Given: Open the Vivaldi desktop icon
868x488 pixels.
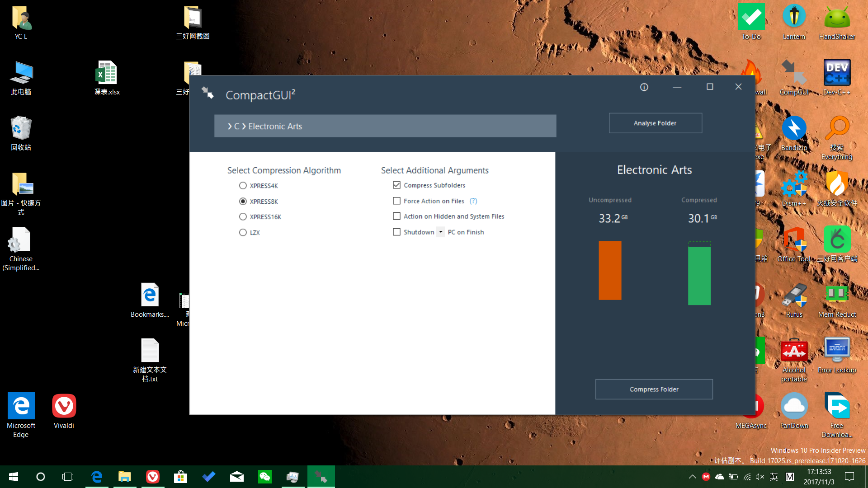Looking at the screenshot, I should point(64,407).
